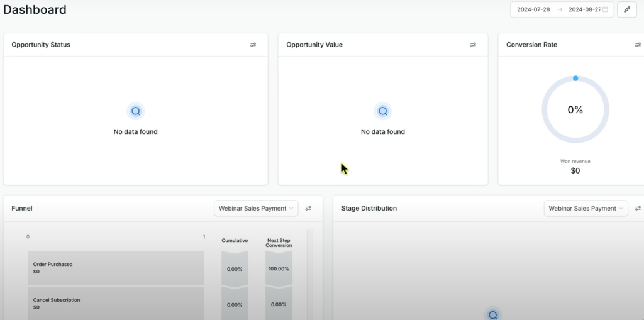This screenshot has width=644, height=320.
Task: Click the Order Purchased funnel bar
Action: coord(116,268)
